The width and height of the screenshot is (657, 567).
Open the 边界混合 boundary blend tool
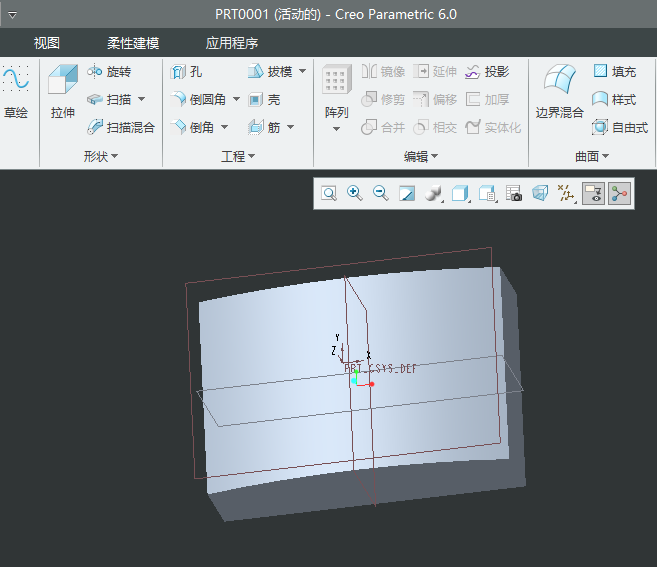pyautogui.click(x=559, y=92)
